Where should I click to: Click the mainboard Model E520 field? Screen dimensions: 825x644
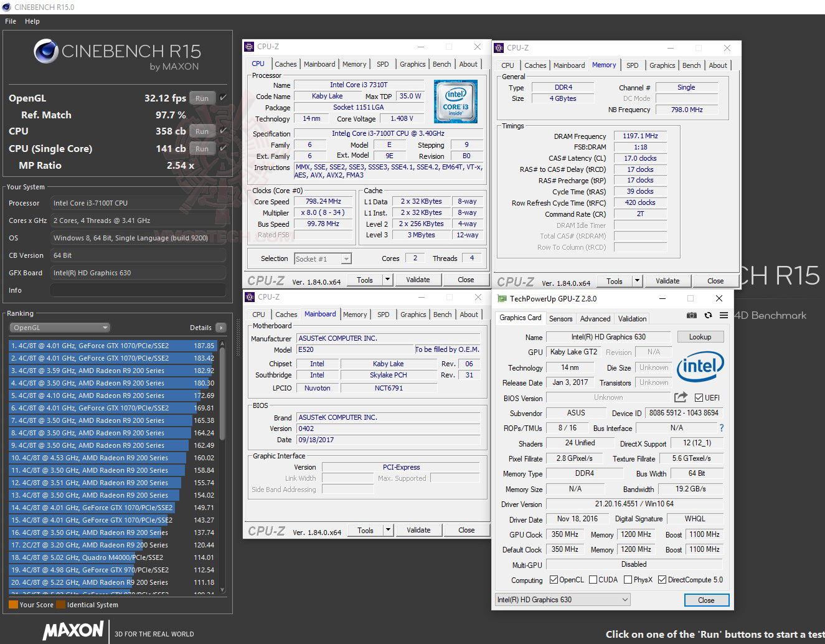pos(355,349)
